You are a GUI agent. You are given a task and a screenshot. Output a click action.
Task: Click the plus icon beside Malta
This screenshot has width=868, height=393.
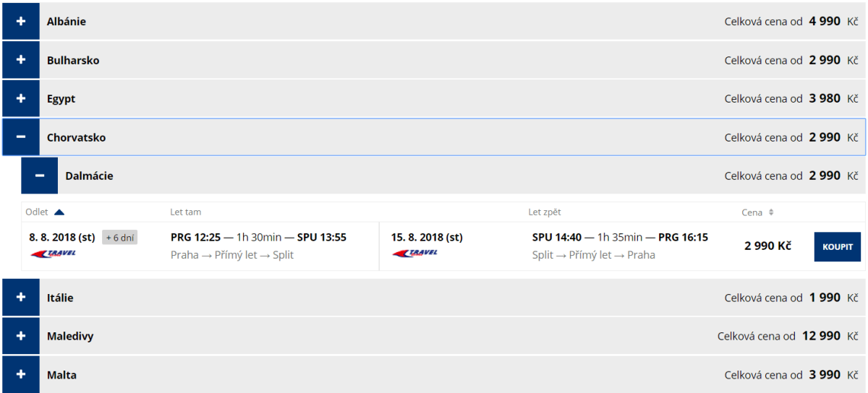[x=21, y=374]
